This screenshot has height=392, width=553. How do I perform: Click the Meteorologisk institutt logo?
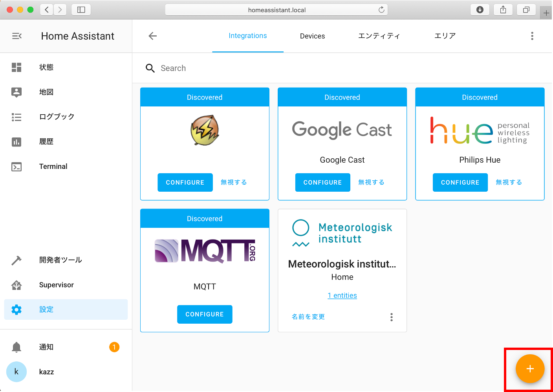pos(342,233)
